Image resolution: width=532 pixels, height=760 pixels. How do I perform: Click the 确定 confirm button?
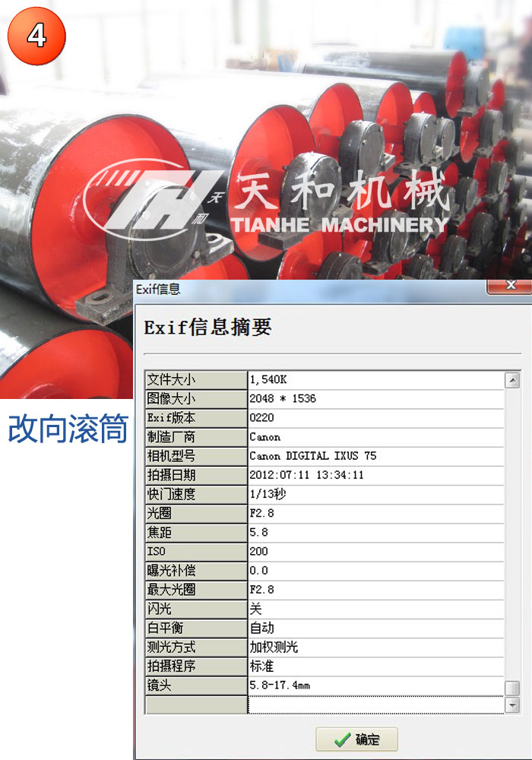coord(356,739)
